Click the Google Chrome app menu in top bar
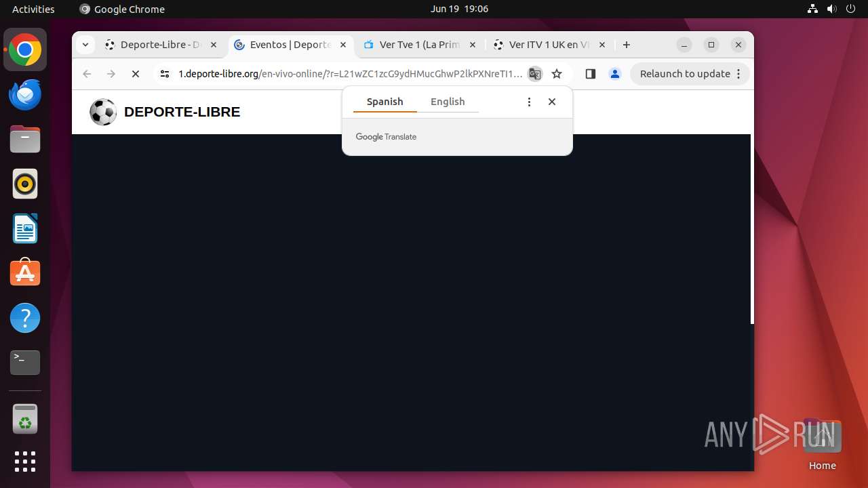 122,9
